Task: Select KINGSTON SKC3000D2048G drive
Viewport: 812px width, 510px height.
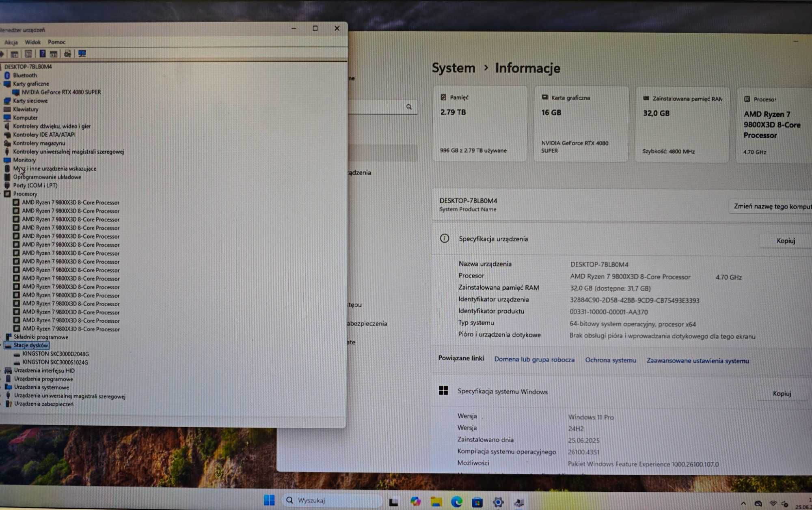Action: (55, 354)
